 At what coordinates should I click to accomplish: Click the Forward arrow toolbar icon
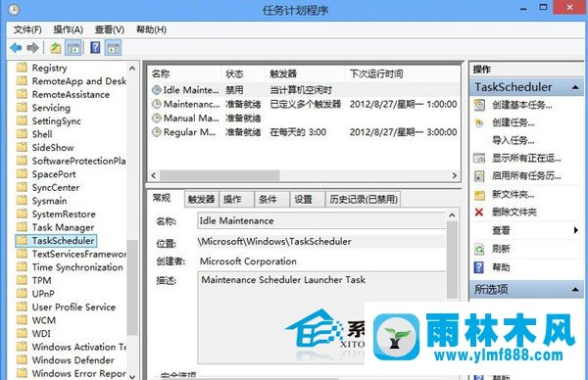pos(32,48)
